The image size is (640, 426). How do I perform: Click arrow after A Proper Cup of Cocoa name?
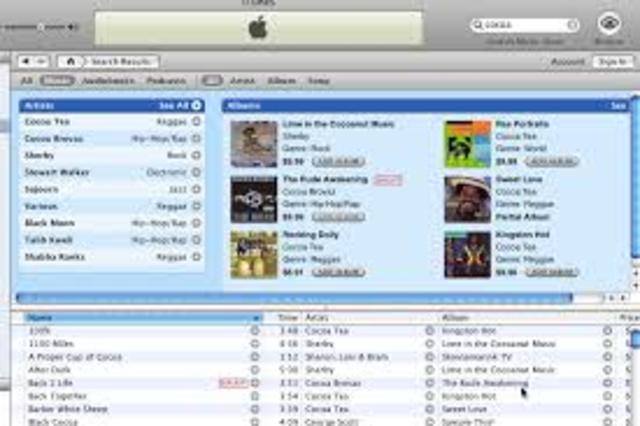click(255, 357)
